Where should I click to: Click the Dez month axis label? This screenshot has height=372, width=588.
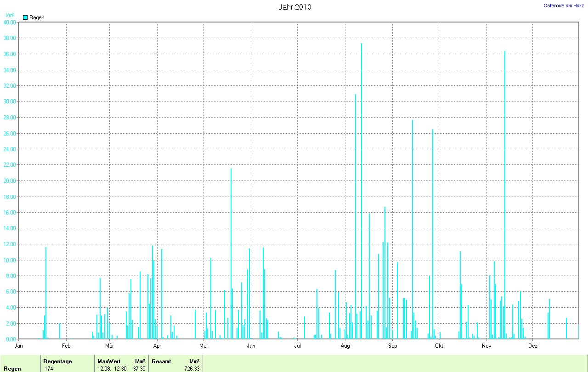tap(533, 345)
